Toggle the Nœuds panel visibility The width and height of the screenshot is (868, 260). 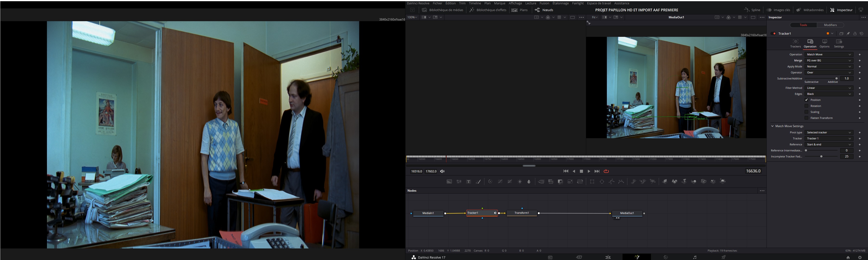point(544,10)
